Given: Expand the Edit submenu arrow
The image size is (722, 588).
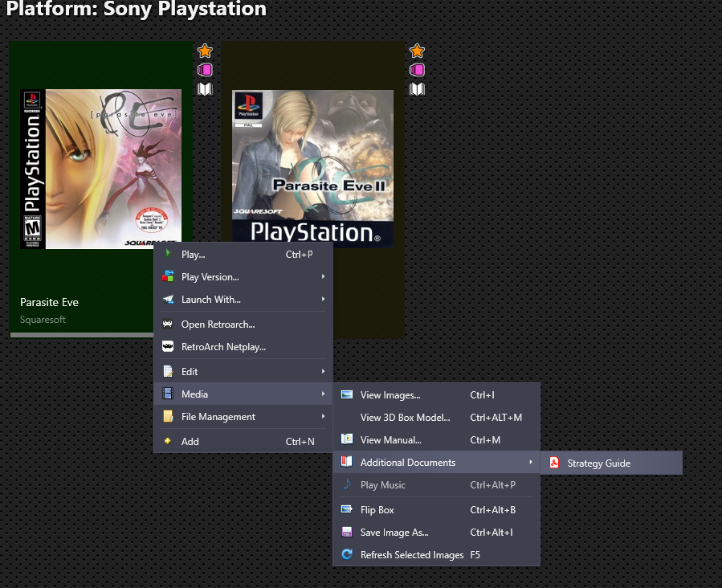Looking at the screenshot, I should coord(323,371).
